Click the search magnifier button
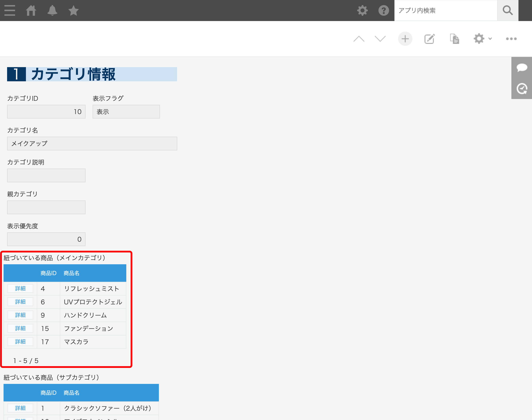Image resolution: width=532 pixels, height=420 pixels. [507, 10]
